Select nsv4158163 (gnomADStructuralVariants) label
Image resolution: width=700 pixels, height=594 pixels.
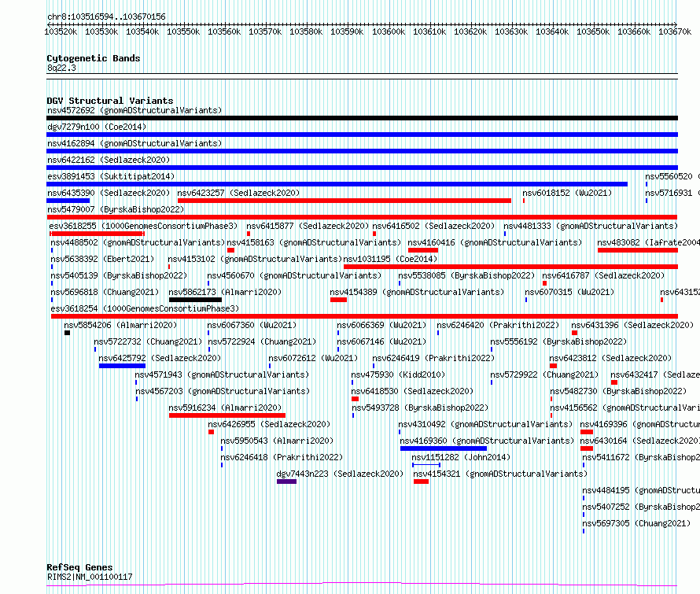[314, 242]
